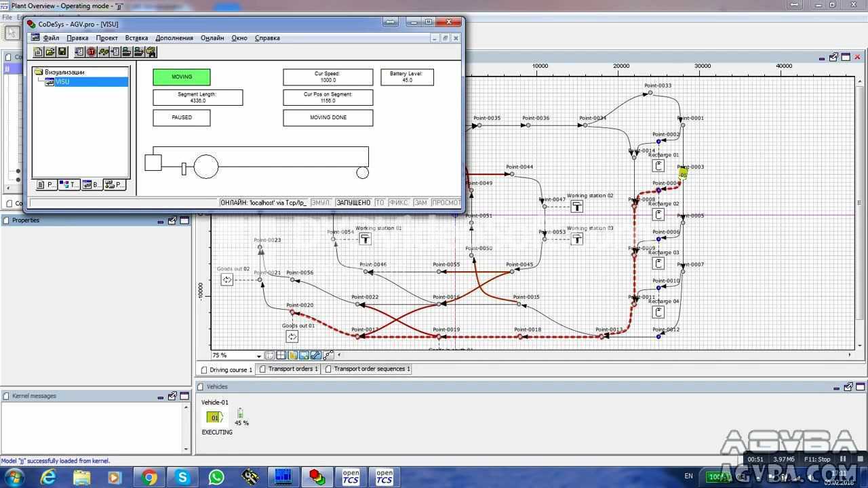Open Google Chrome from the taskbar
The height and width of the screenshot is (488, 868).
149,476
